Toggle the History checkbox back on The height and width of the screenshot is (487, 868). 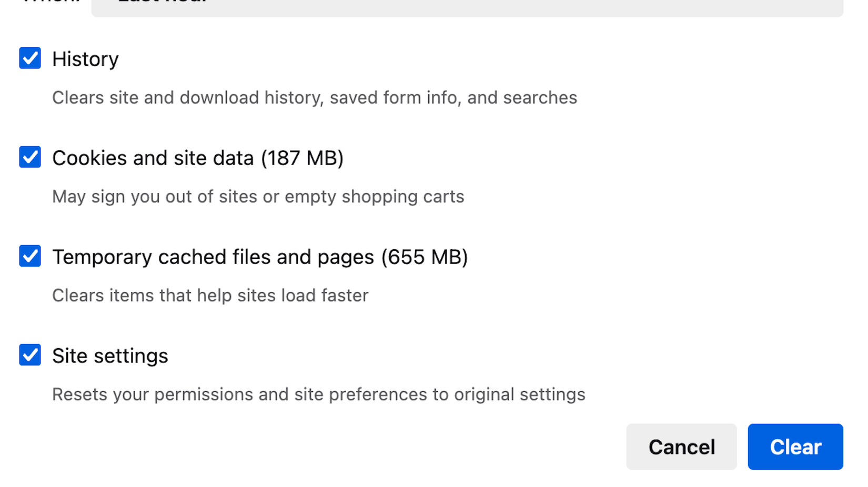tap(29, 58)
